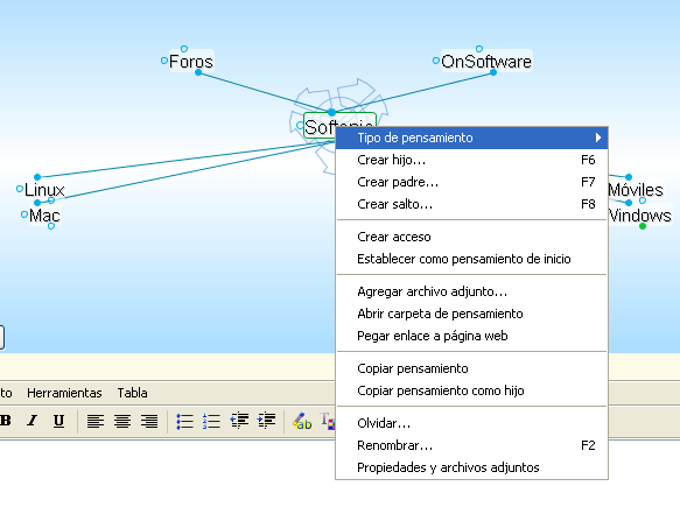680x514 pixels.
Task: Click Agregar archivo adjunto option
Action: (472, 291)
